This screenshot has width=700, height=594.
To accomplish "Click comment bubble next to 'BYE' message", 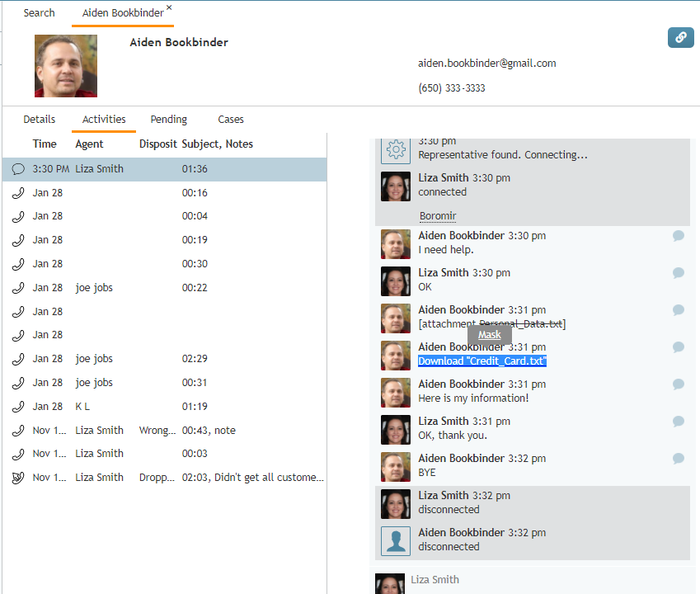I will 678,458.
